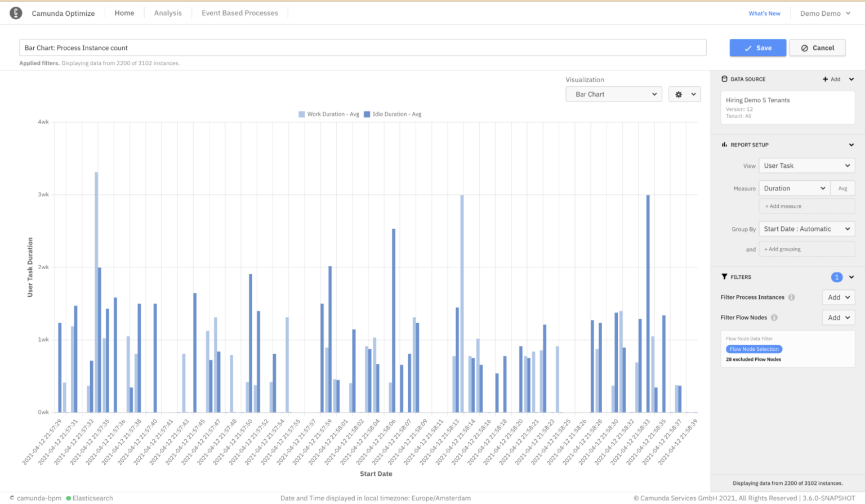Image resolution: width=865 pixels, height=504 pixels.
Task: Click the Report Setup bar chart icon
Action: [x=724, y=145]
